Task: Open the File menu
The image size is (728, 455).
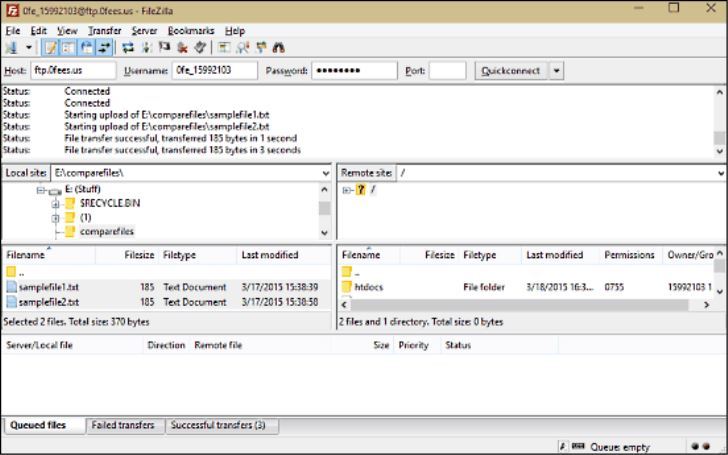Action: coord(13,31)
